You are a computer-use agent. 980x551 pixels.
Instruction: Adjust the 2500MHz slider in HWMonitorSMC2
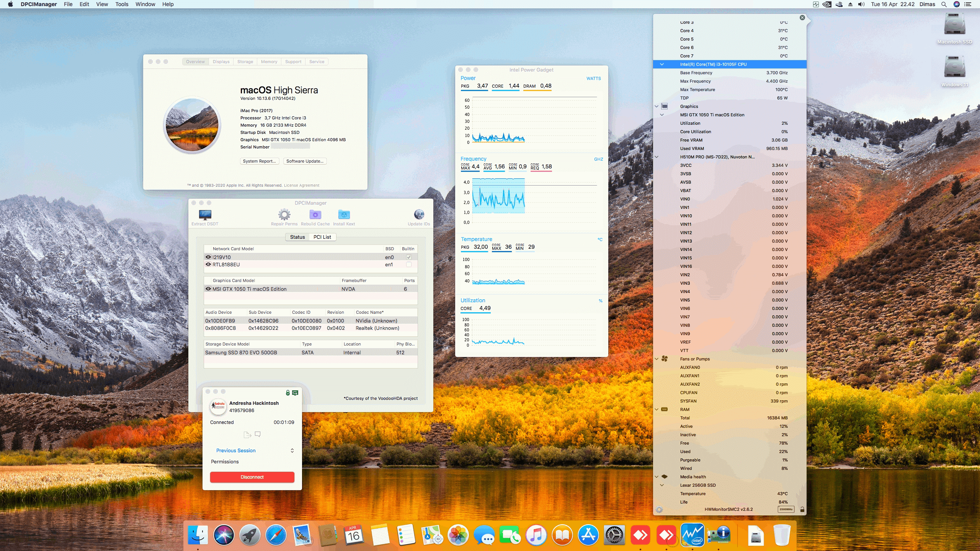787,509
